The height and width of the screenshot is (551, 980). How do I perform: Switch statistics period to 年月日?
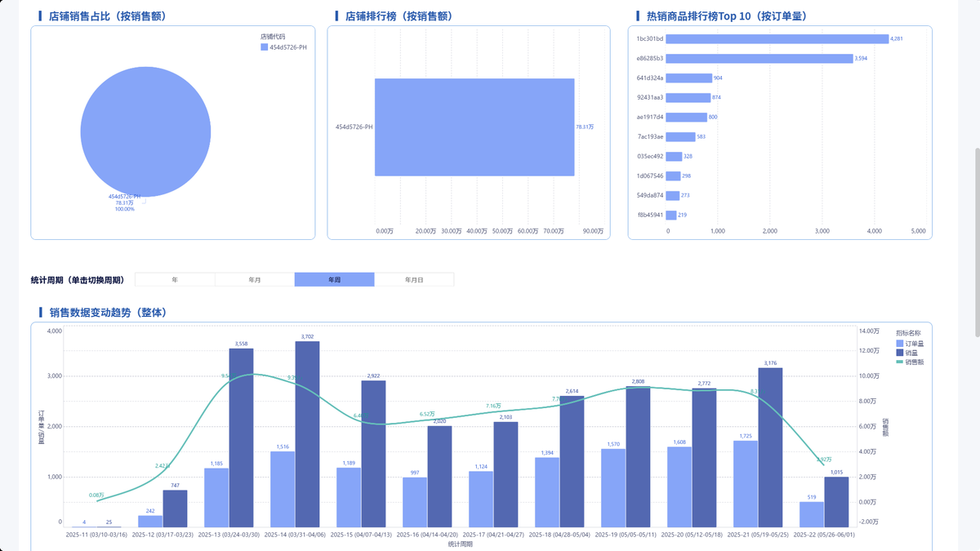coord(414,279)
